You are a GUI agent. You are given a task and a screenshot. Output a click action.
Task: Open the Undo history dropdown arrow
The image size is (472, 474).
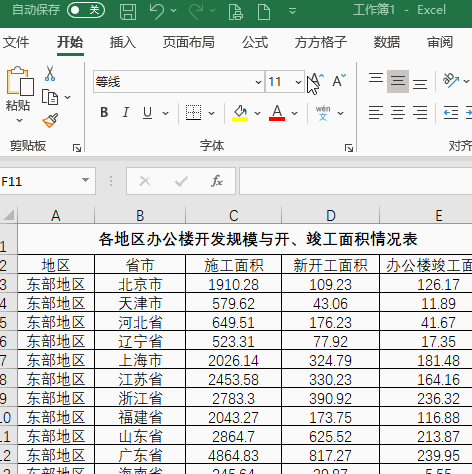pyautogui.click(x=173, y=11)
